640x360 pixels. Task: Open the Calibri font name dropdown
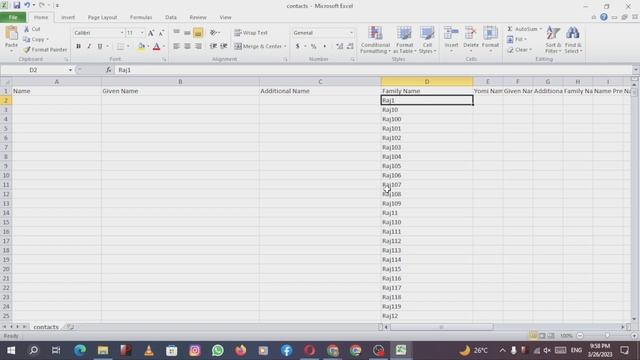point(122,33)
